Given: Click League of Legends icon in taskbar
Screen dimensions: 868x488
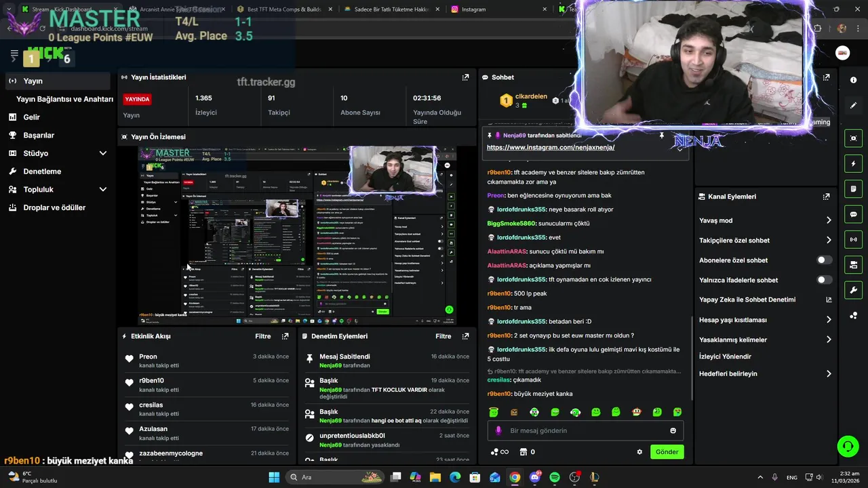Looking at the screenshot, I should 594,477.
